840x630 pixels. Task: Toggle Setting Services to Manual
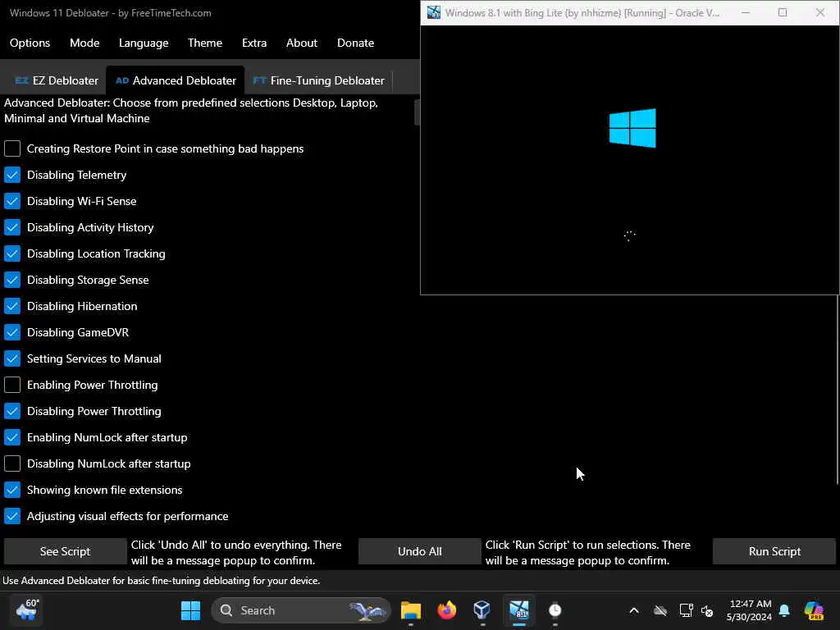coord(12,358)
